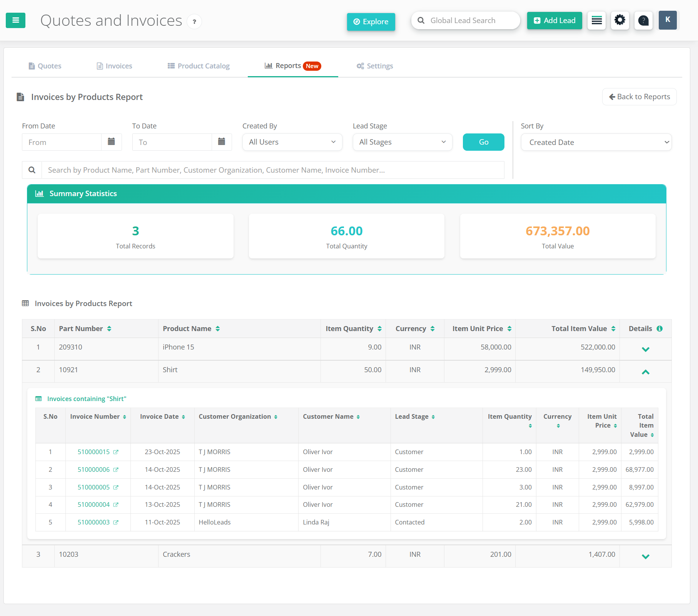Screen dimensions: 698x616
Task: Open the To Date calendar picker
Action: click(222, 142)
